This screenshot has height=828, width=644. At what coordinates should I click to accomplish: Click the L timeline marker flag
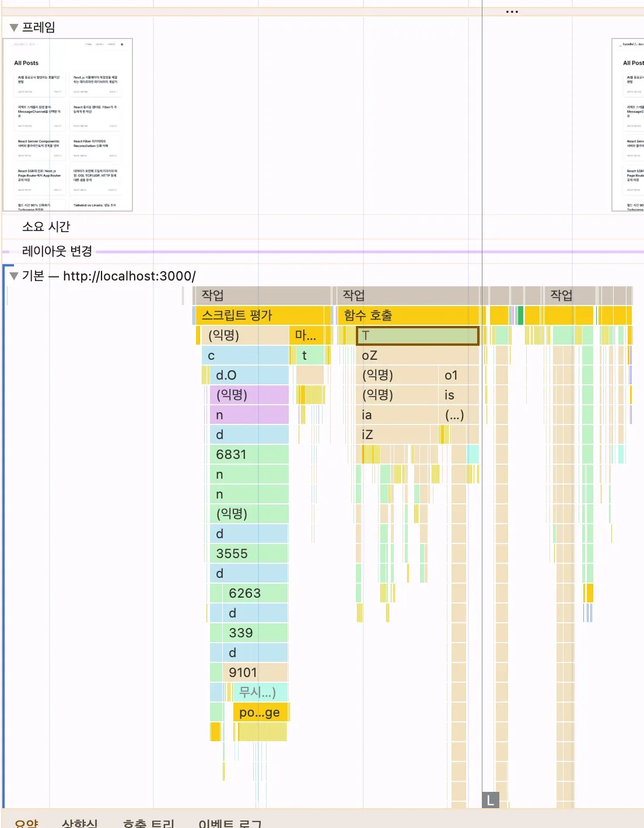click(491, 800)
